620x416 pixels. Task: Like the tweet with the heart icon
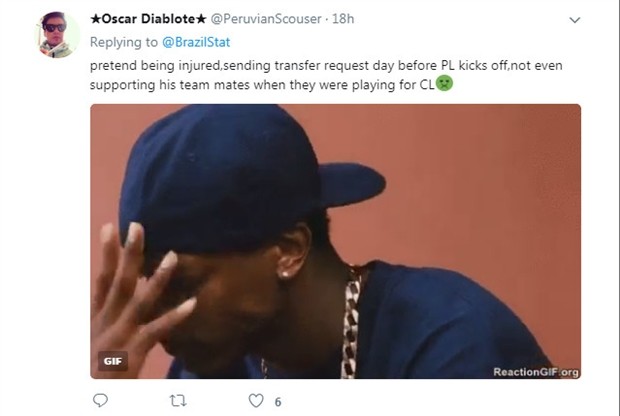pos(256,401)
